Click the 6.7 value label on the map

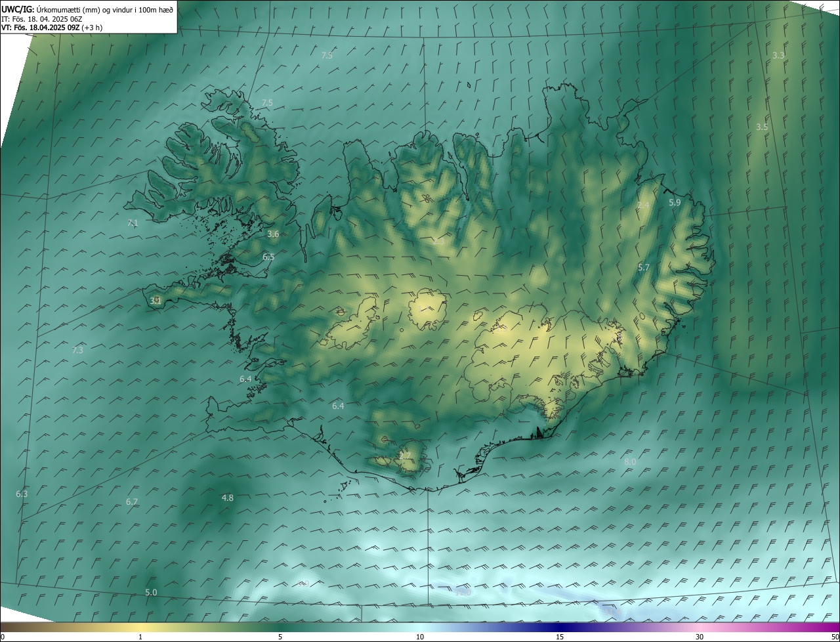pyautogui.click(x=132, y=502)
